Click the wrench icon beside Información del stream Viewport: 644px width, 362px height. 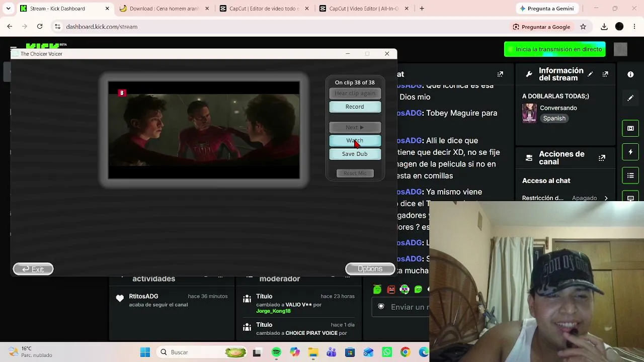click(529, 74)
